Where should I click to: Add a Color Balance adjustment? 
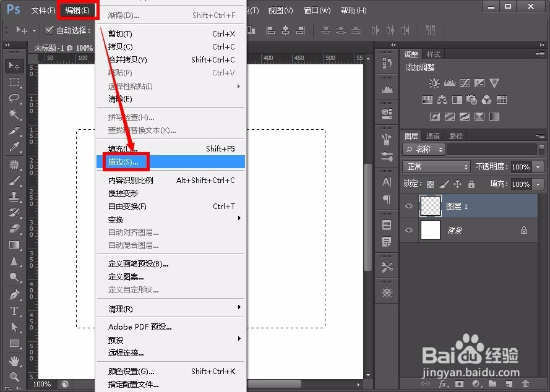click(442, 100)
